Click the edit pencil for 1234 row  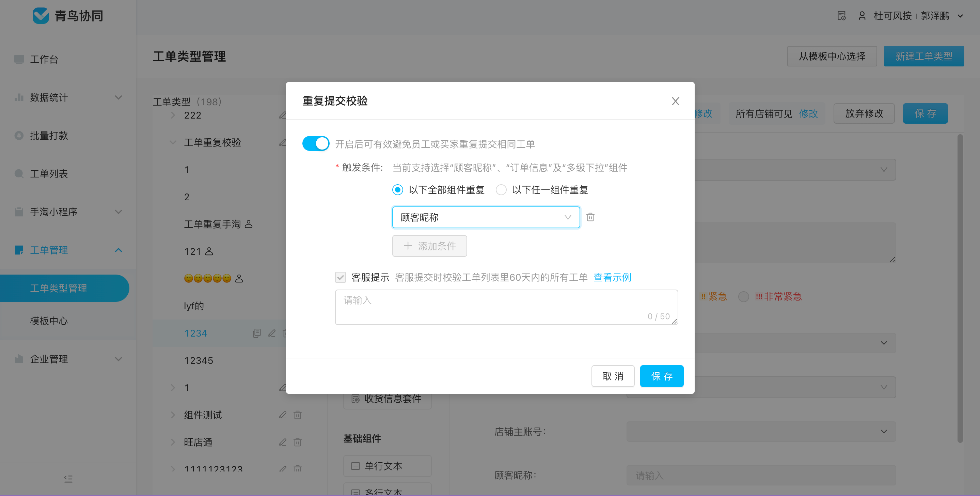[x=272, y=333]
